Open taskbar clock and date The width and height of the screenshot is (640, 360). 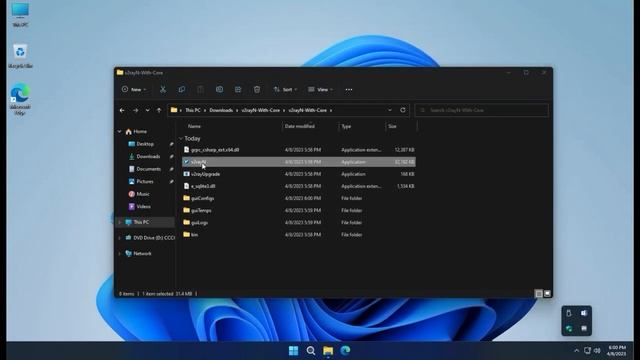[617, 351]
